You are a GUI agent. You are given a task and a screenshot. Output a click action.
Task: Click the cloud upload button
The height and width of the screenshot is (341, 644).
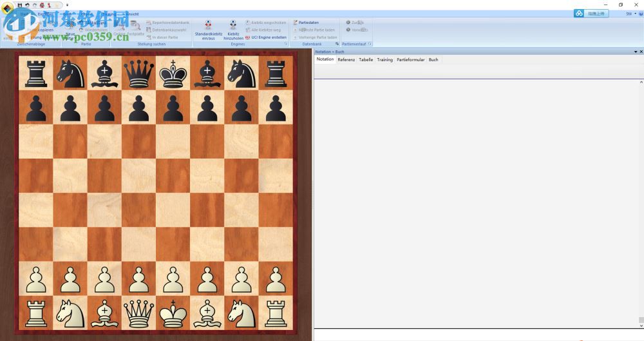pyautogui.click(x=591, y=14)
